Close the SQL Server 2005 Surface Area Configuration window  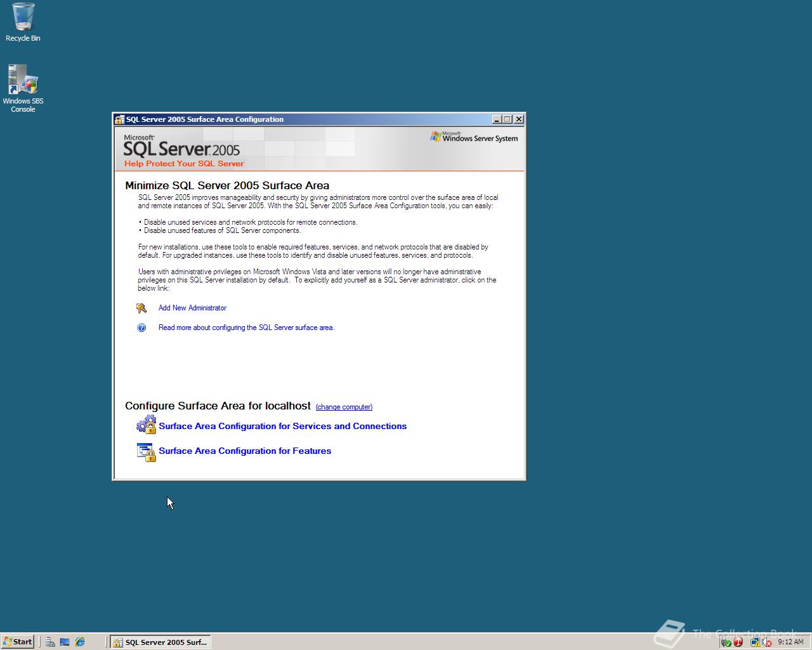pyautogui.click(x=518, y=119)
